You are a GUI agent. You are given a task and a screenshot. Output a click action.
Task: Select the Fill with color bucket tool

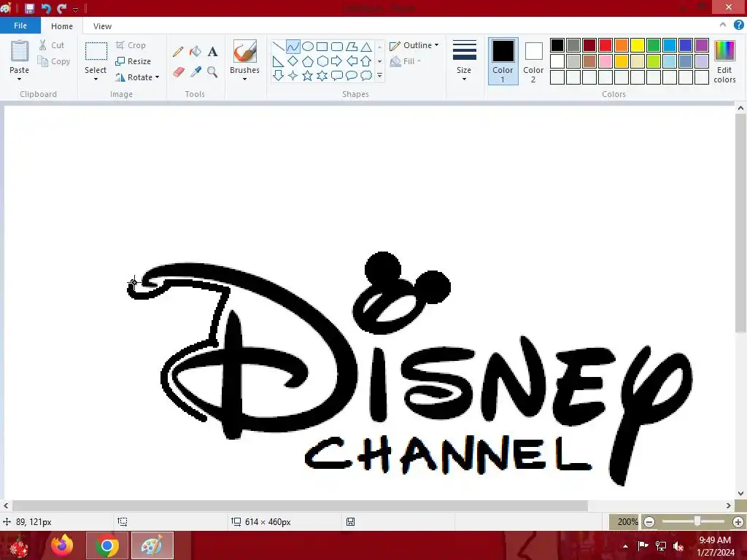coord(196,52)
